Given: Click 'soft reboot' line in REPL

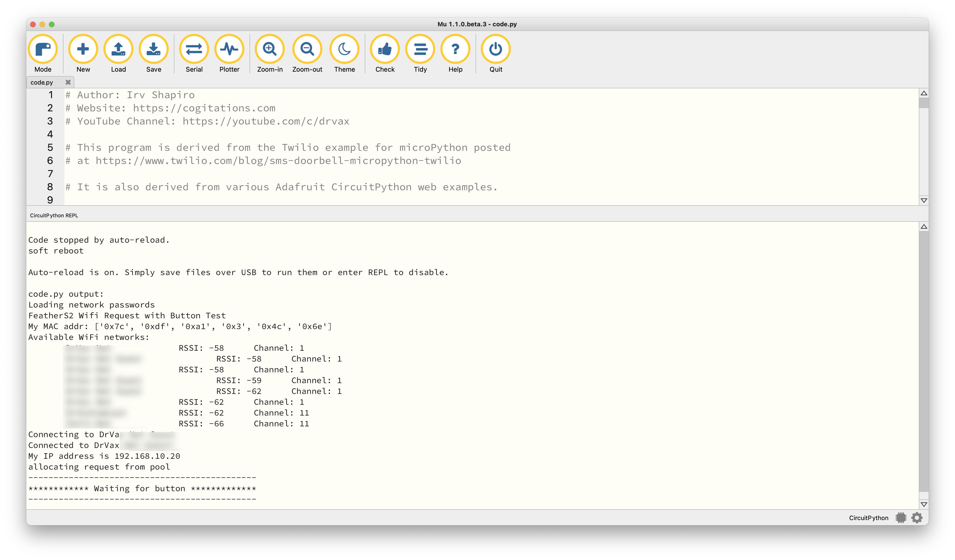Looking at the screenshot, I should [x=56, y=251].
